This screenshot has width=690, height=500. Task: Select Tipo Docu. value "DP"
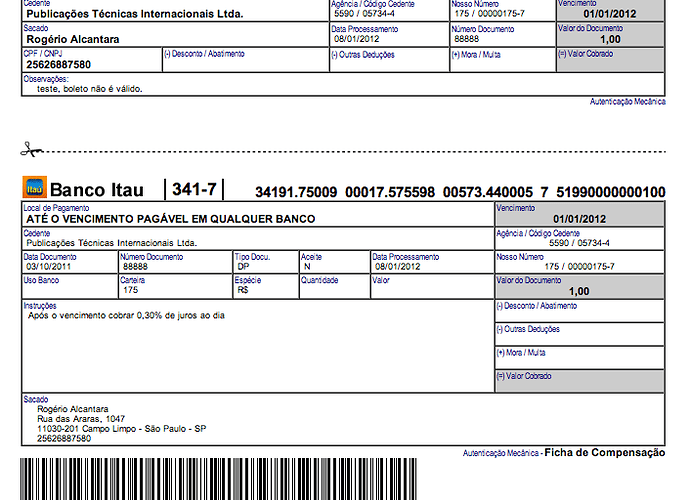[x=243, y=267]
